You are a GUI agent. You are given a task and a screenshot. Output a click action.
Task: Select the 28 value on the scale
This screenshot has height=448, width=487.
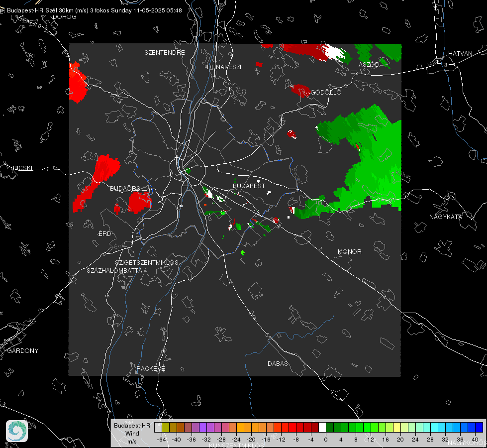coord(430,440)
